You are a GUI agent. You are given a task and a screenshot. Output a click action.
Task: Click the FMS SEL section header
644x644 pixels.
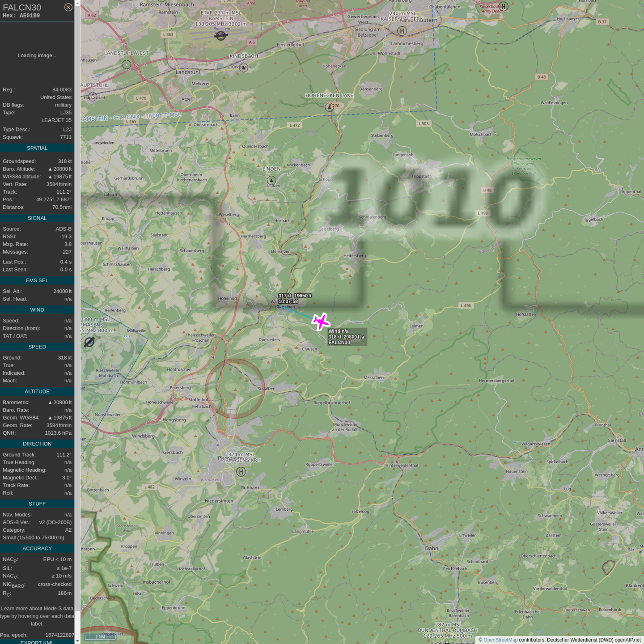coord(37,280)
